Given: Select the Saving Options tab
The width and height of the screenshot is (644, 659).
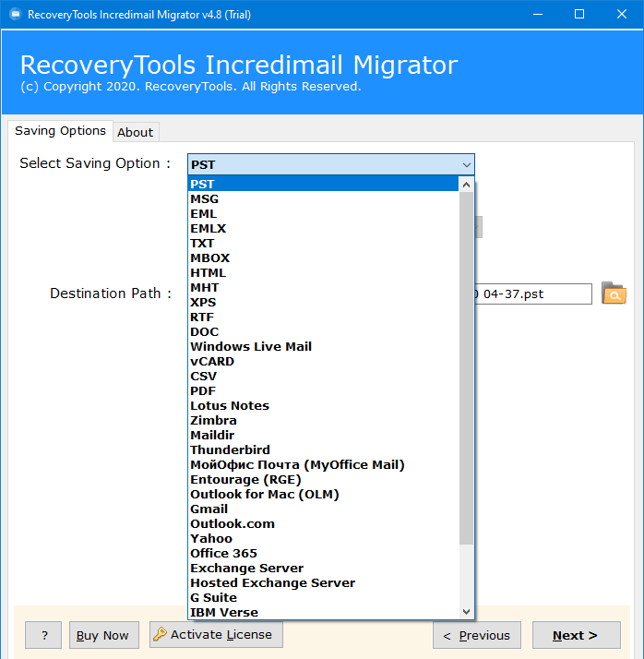Looking at the screenshot, I should point(60,131).
